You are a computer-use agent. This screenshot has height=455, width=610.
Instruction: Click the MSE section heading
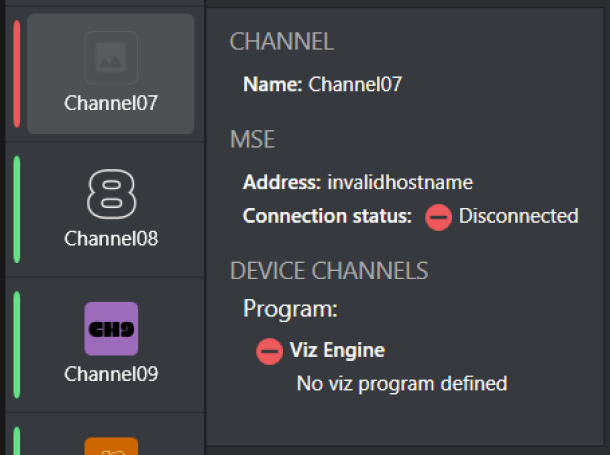pyautogui.click(x=253, y=140)
